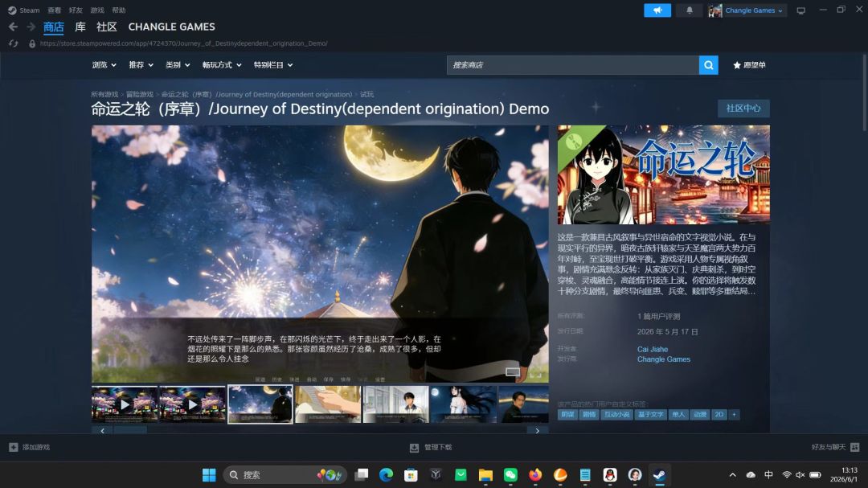Screen dimensions: 868x488
Task: Switch to the 商店 tab
Action: 54,27
